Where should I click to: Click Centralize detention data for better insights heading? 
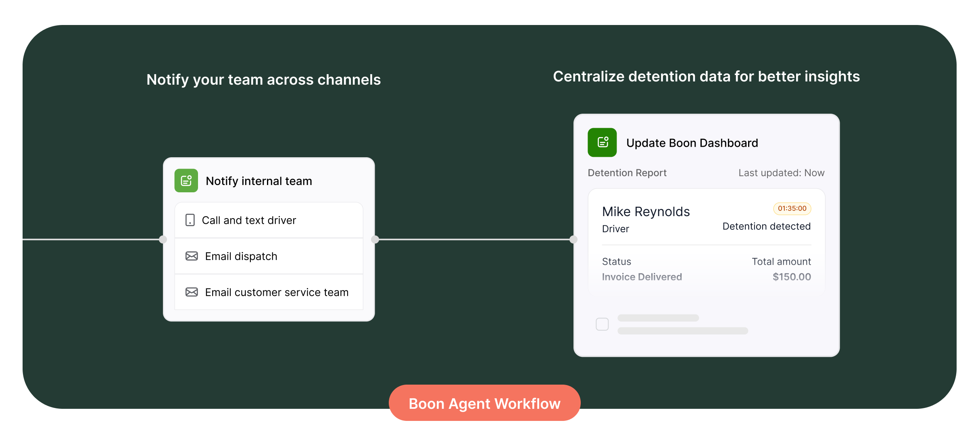coord(706,77)
